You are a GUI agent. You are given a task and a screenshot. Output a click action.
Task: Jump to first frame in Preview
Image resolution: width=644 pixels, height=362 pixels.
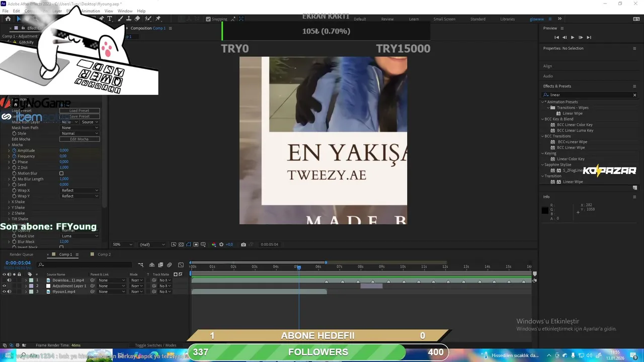click(x=556, y=37)
